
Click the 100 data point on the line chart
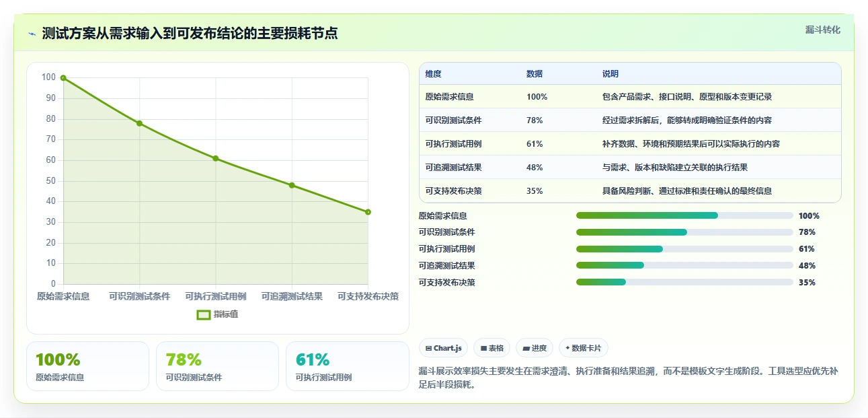point(63,78)
